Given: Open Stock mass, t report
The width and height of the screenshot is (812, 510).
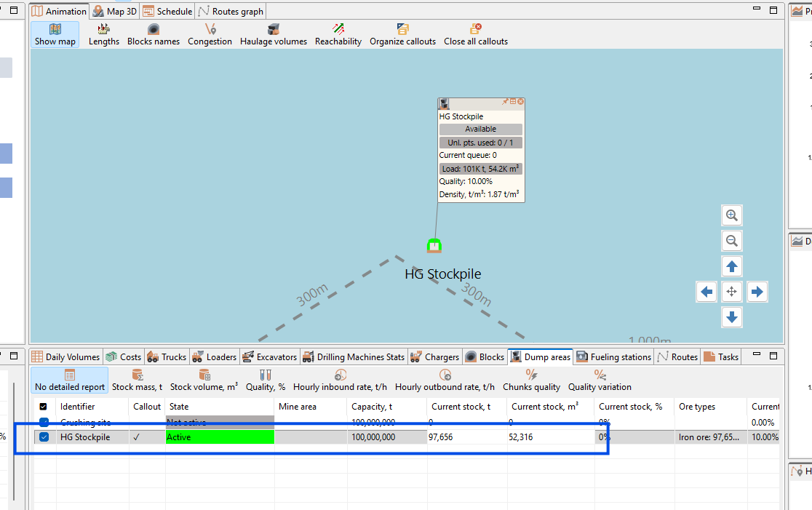Looking at the screenshot, I should click(x=138, y=380).
